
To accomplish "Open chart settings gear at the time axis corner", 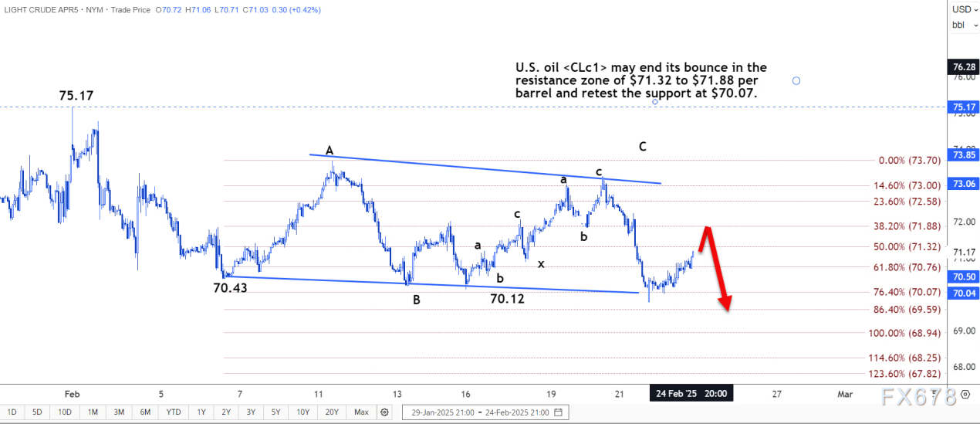I will pos(965,394).
